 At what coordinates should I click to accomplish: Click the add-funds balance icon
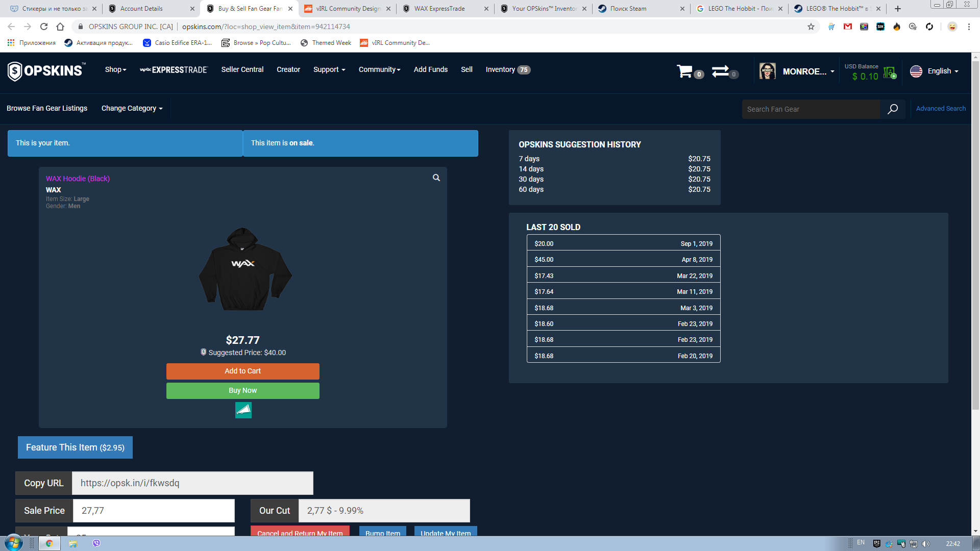click(x=890, y=73)
